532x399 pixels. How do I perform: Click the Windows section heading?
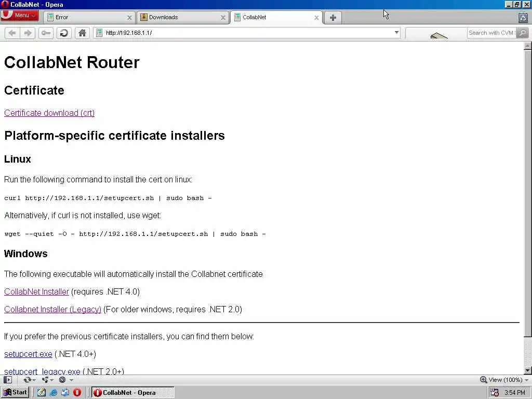(26, 254)
